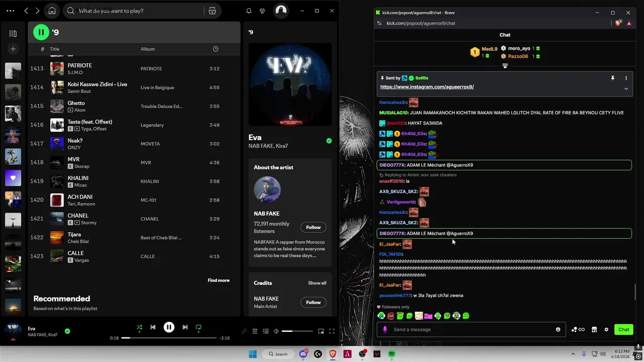Collapse Kick chat leaderboard arrow
The width and height of the screenshot is (644, 362).
pyautogui.click(x=505, y=66)
